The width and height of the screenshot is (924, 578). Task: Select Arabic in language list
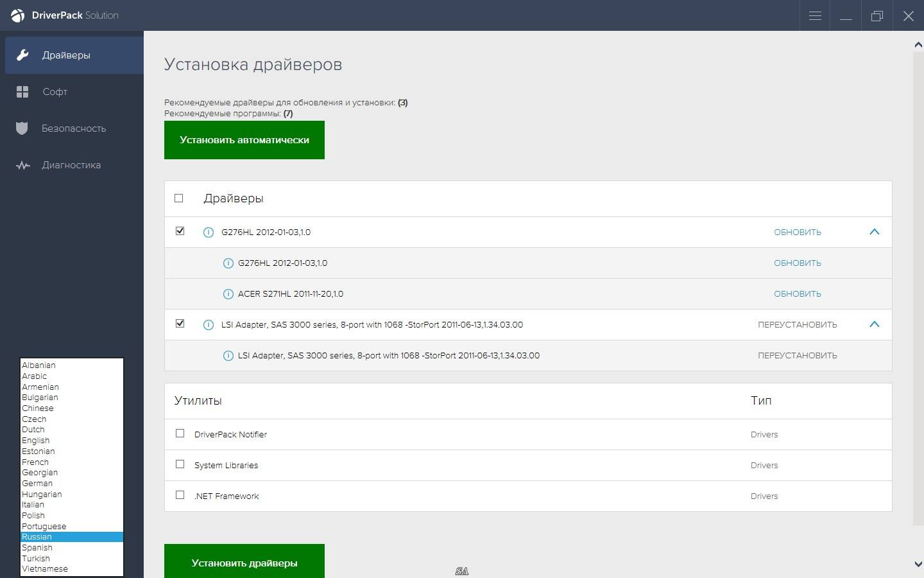pyautogui.click(x=72, y=376)
